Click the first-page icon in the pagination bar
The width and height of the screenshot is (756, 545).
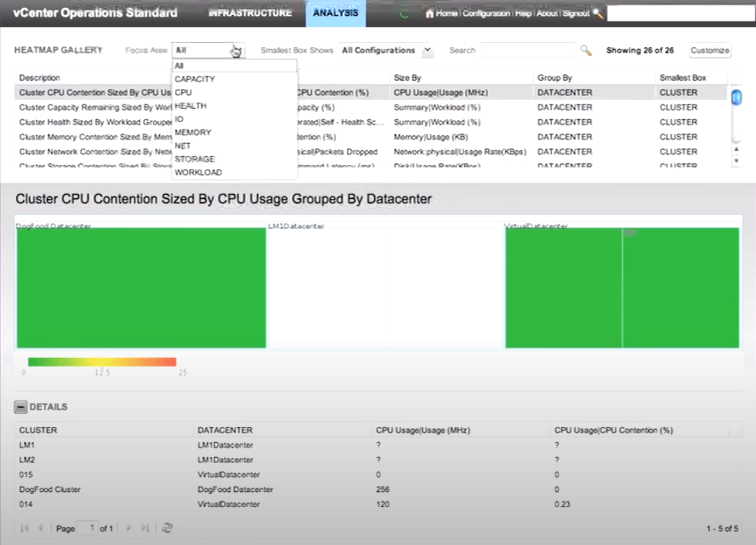pyautogui.click(x=23, y=527)
